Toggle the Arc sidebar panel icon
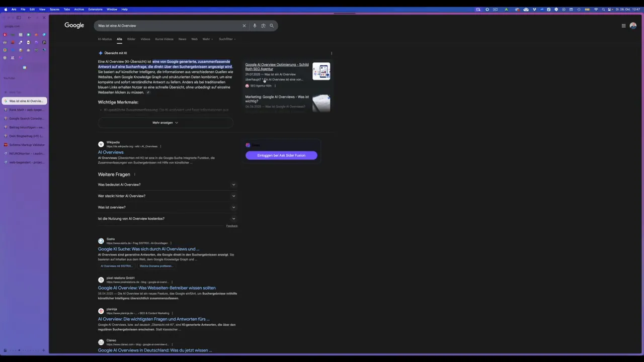 [19, 18]
